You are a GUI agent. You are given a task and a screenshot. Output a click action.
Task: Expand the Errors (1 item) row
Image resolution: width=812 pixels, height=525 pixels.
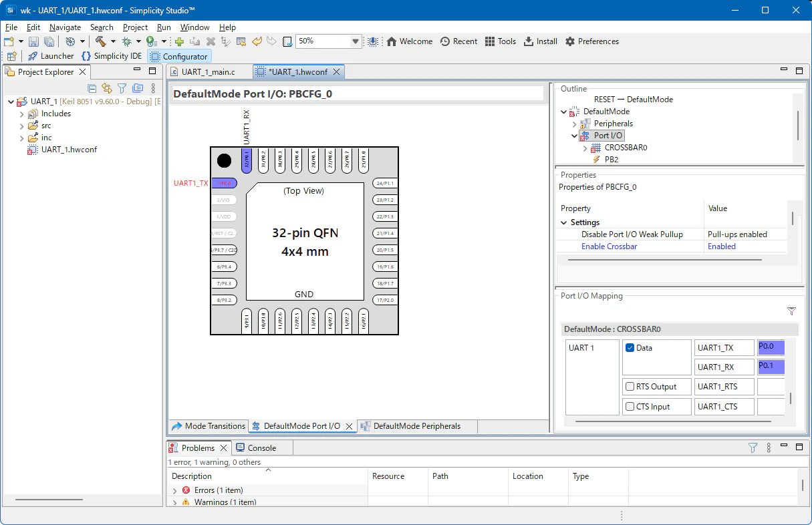coord(175,490)
